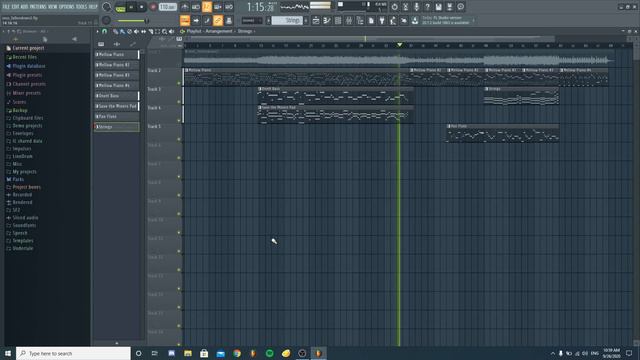This screenshot has width=640, height=360.
Task: Click the tempo display showing 110
Action: pyautogui.click(x=167, y=7)
